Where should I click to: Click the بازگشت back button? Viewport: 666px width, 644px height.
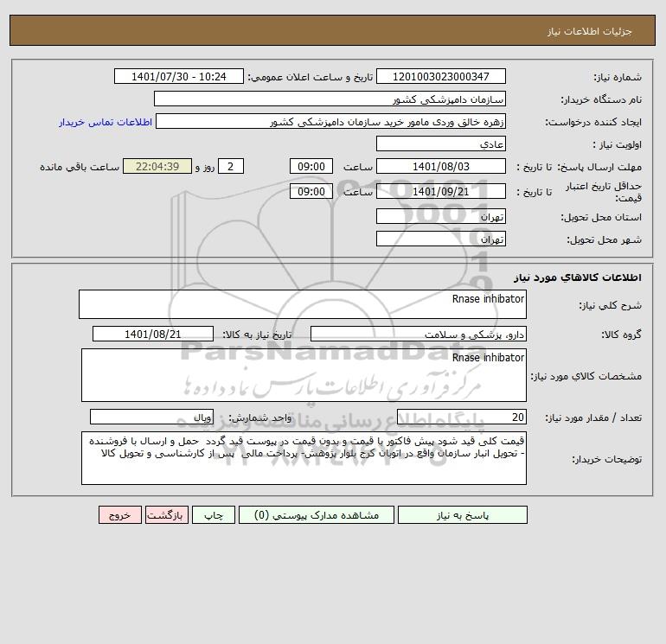(x=166, y=515)
